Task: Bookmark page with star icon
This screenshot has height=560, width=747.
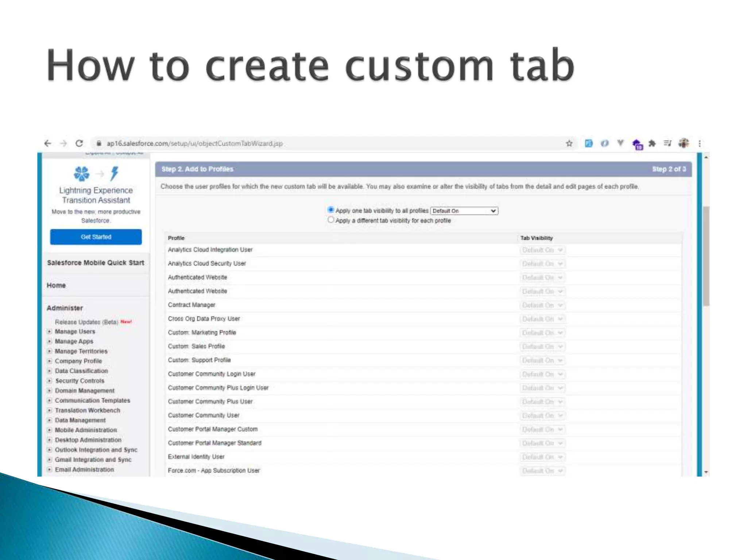Action: click(x=569, y=143)
